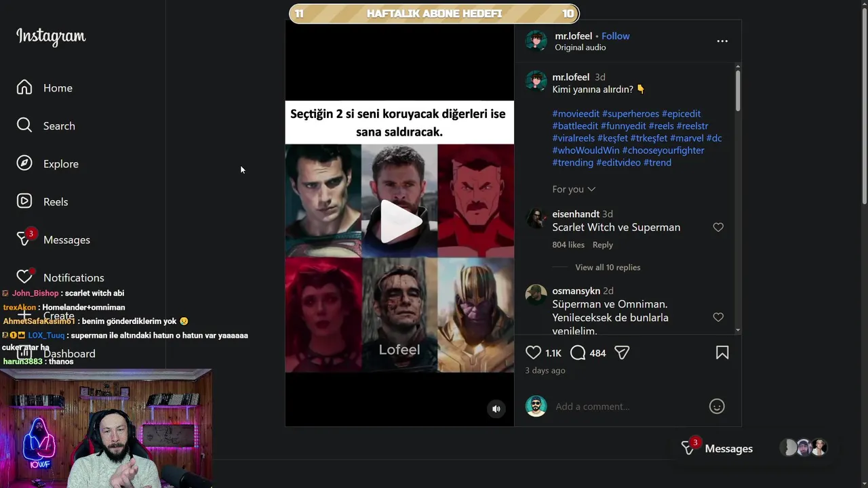Toggle the reel's sound speaker icon

pos(496,409)
